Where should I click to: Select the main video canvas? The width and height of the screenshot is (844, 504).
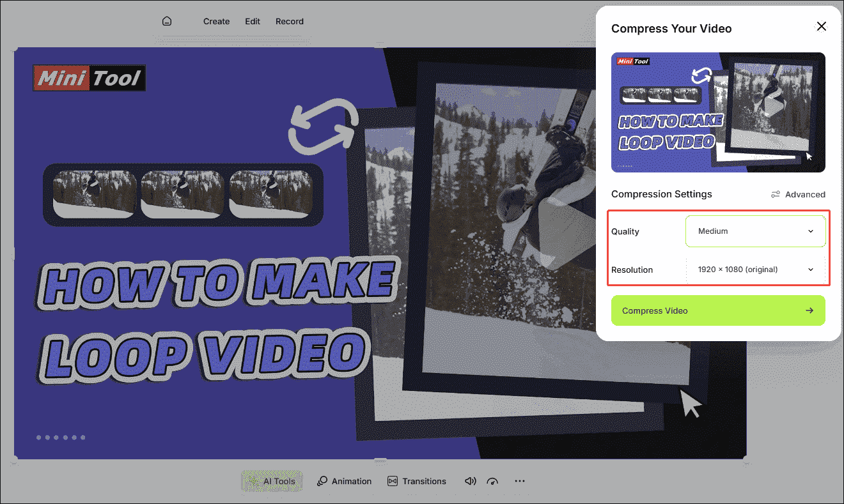(x=380, y=253)
